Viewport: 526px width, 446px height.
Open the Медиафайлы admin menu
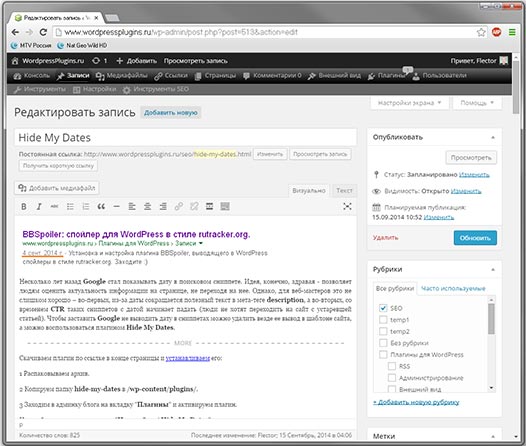(121, 75)
